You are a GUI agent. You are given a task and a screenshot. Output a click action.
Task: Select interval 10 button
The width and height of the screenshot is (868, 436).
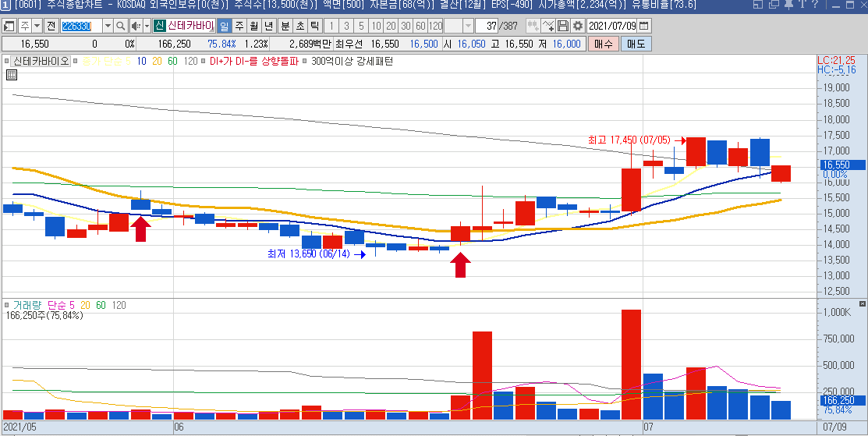[377, 26]
